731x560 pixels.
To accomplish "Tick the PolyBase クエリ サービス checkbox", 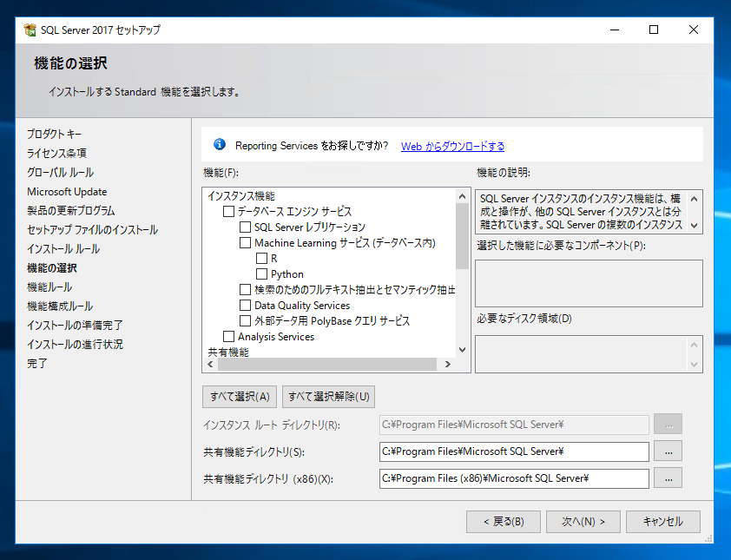I will click(245, 320).
